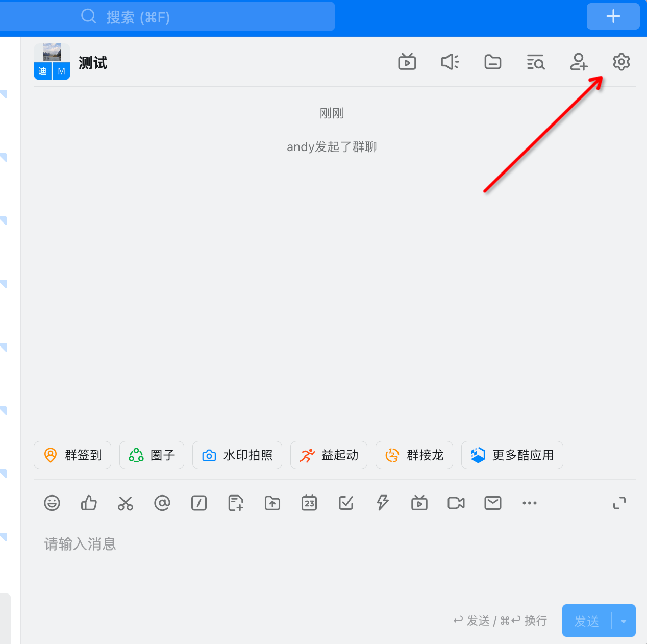Viewport: 647px width, 644px height.
Task: Open the send options dropdown arrow
Action: 623,621
